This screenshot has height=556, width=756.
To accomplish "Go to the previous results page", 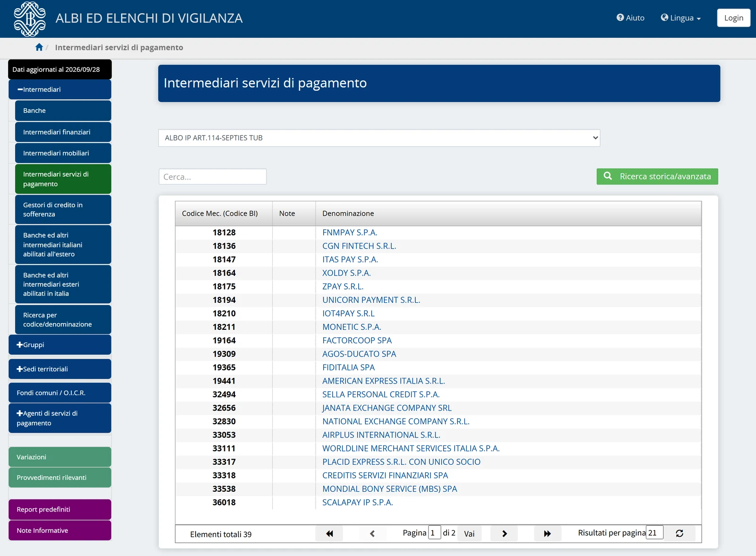I will coord(372,534).
